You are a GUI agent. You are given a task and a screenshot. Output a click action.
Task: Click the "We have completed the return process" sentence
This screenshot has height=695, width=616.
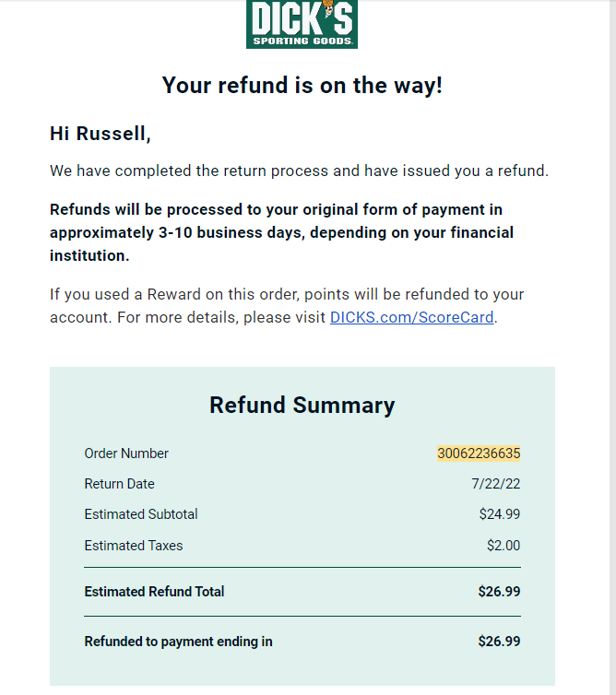click(300, 171)
